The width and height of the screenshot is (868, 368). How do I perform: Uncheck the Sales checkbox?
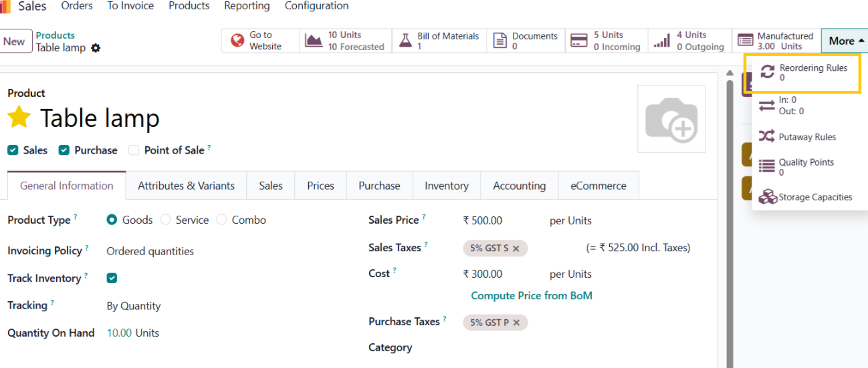click(13, 150)
